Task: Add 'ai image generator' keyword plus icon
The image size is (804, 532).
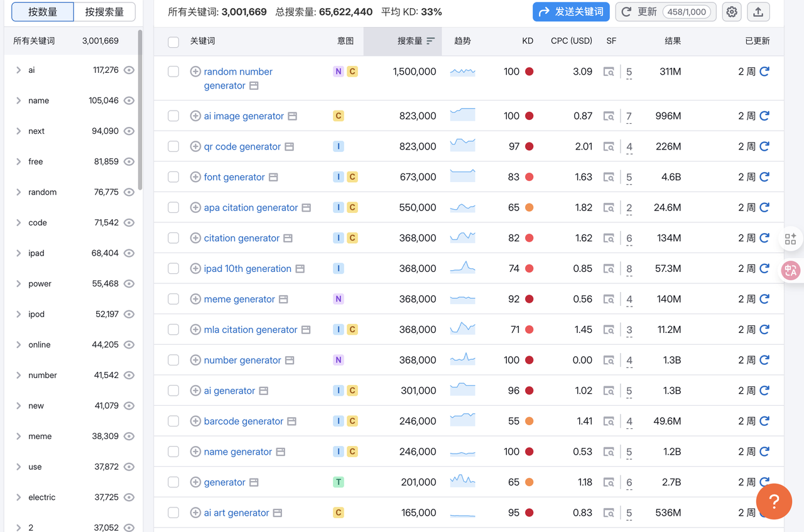Action: (x=195, y=116)
